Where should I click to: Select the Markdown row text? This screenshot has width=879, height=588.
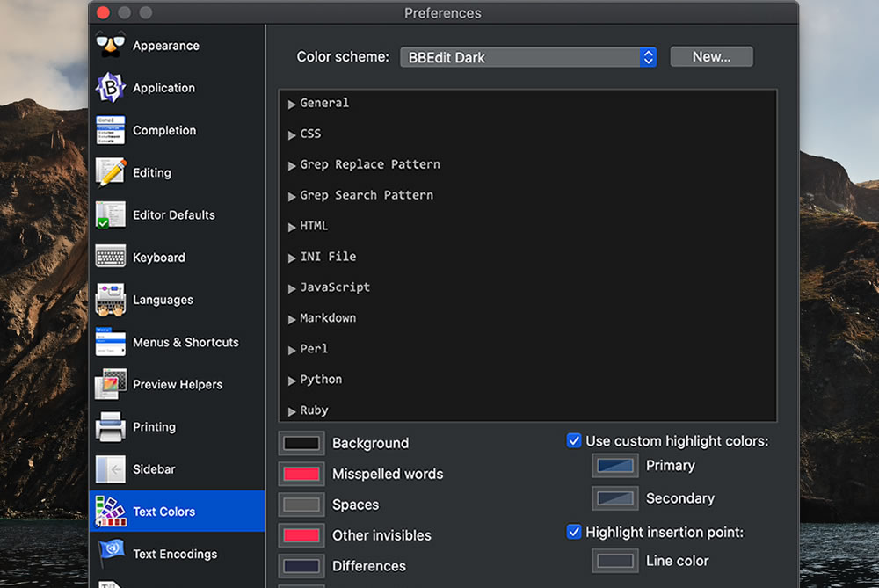tap(328, 318)
